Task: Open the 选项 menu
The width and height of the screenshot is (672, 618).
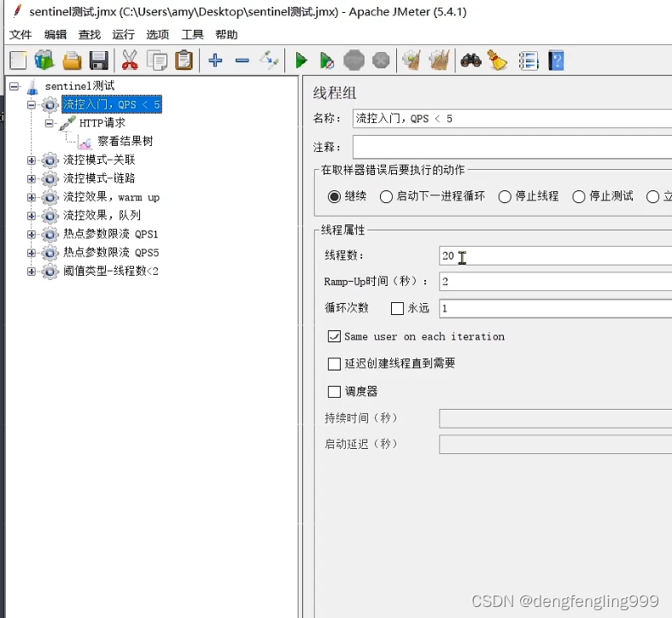Action: point(158,35)
